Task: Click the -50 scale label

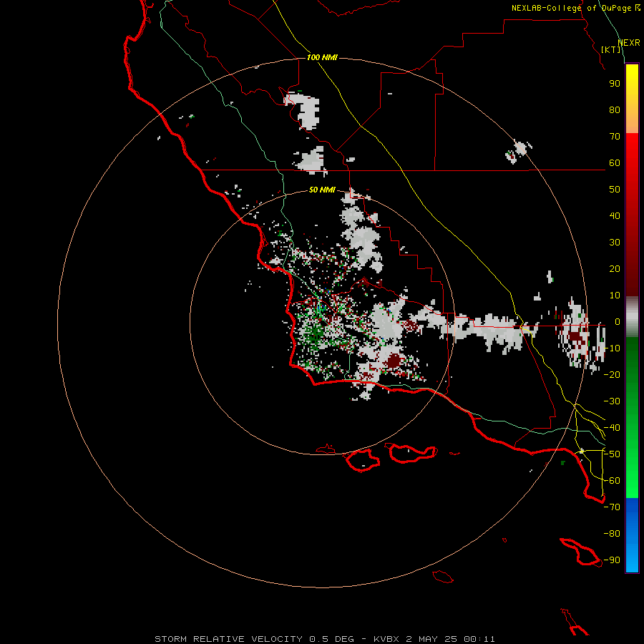Action: [612, 454]
